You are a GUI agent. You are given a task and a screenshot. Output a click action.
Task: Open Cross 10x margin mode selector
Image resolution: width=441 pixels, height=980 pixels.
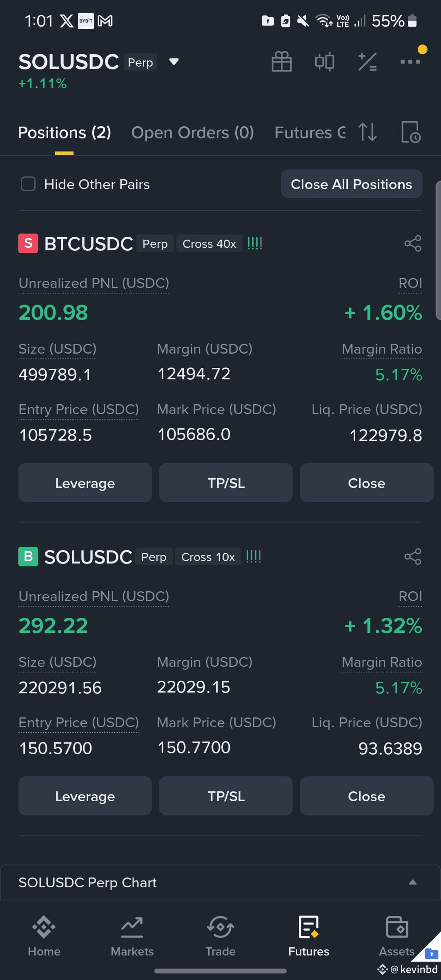point(208,557)
